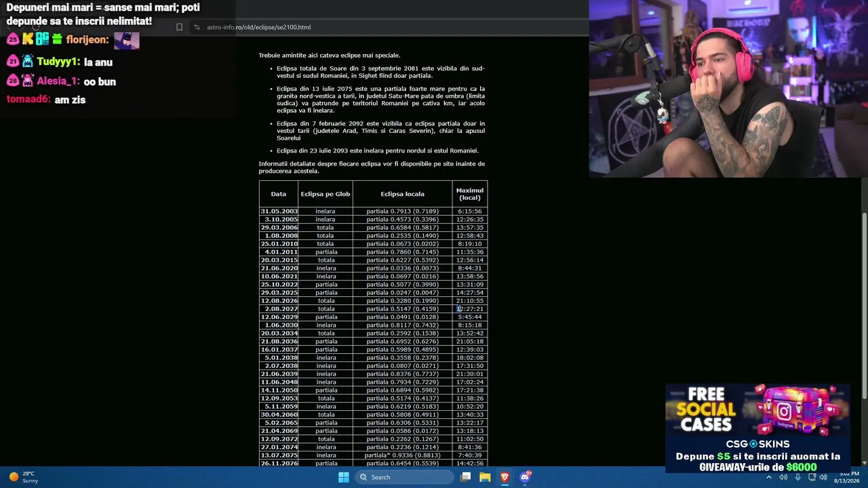868x488 pixels.
Task: Click the bullet about the 23 iulie 2093 eclipse
Action: (x=378, y=150)
